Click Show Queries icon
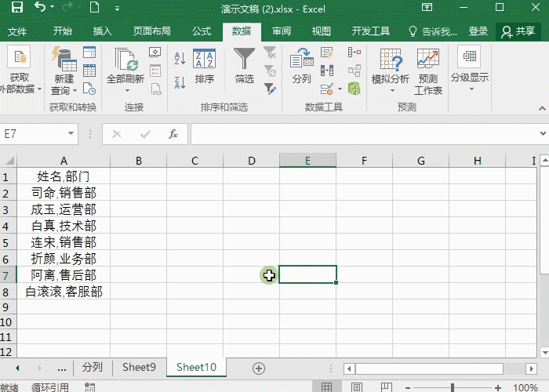Viewport: 549px width, 392px height. click(89, 53)
